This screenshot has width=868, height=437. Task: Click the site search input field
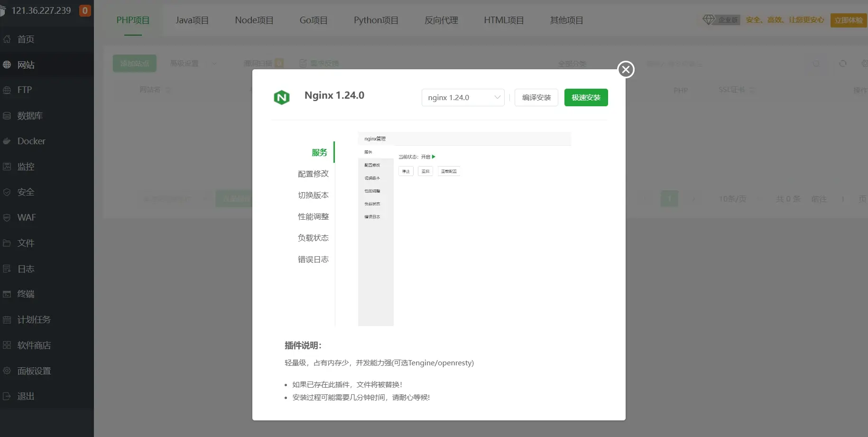click(726, 64)
